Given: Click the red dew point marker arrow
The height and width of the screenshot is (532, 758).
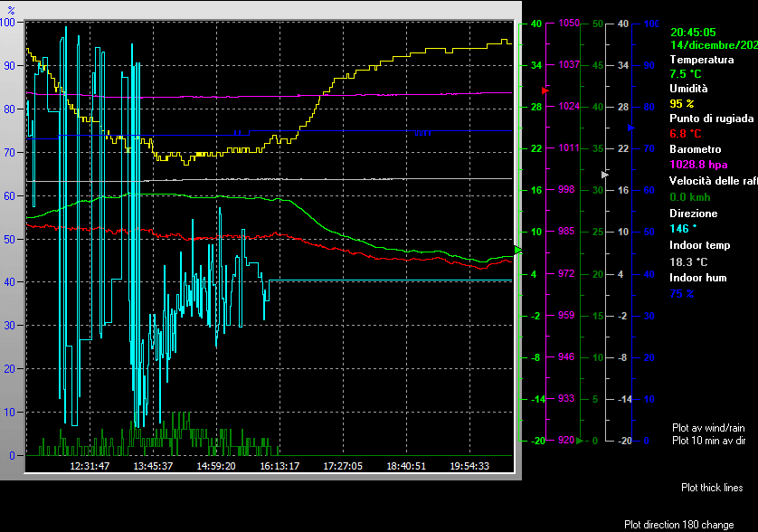Looking at the screenshot, I should tap(545, 90).
